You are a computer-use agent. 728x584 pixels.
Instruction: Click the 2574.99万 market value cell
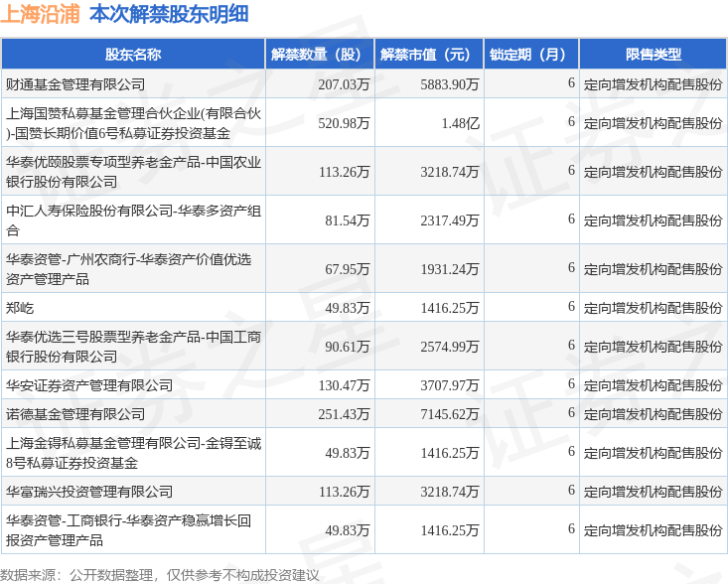pyautogui.click(x=450, y=347)
